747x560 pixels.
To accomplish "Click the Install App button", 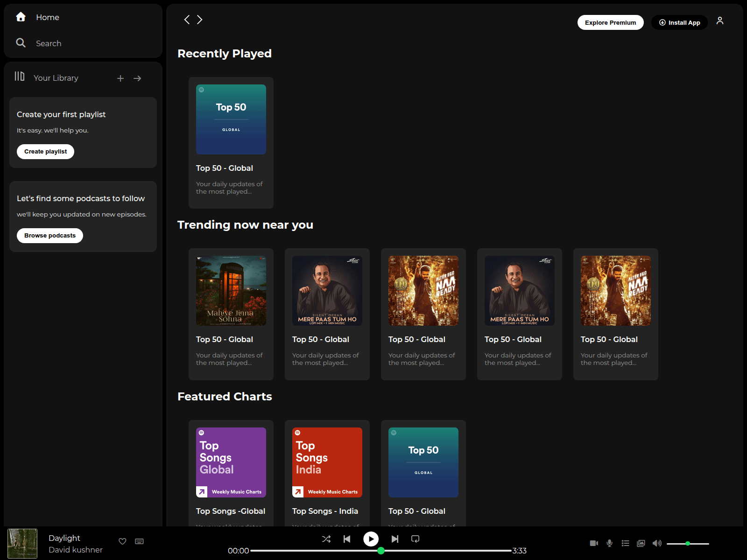I will coord(679,22).
